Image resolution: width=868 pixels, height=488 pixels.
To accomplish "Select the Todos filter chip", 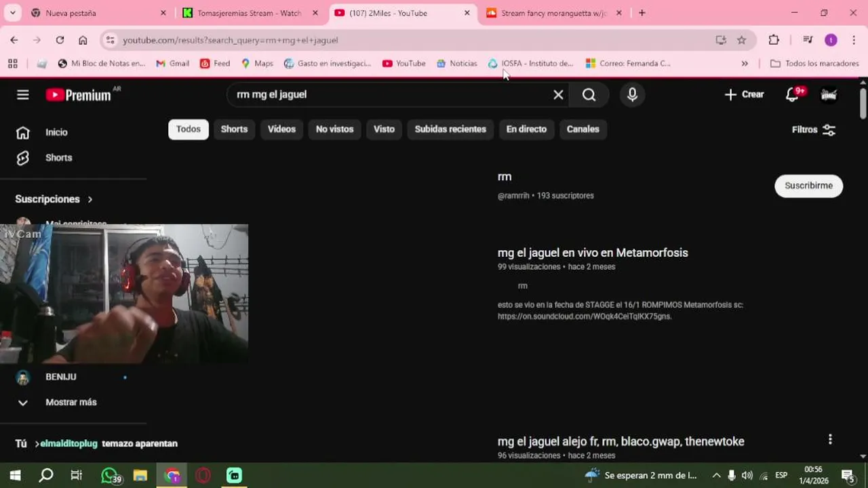I will [189, 129].
